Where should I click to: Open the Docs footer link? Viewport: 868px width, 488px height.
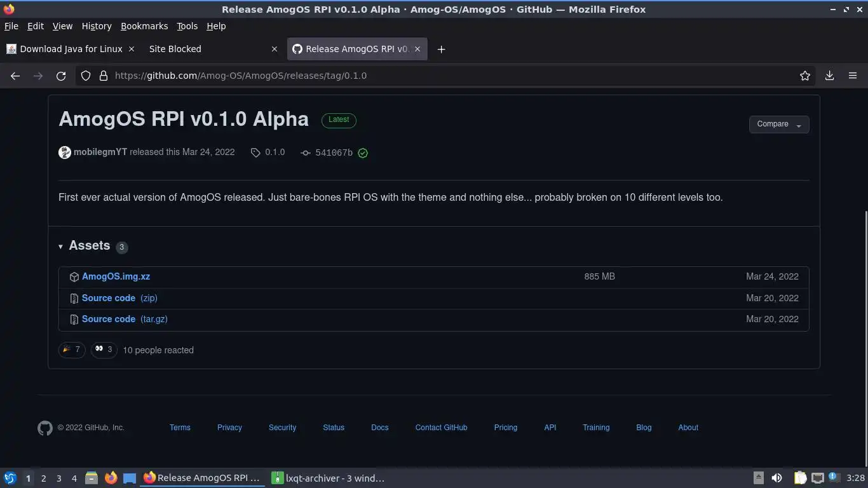click(x=380, y=428)
